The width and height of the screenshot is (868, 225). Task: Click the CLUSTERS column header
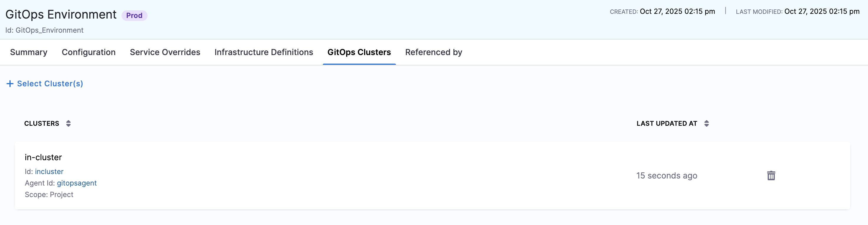[x=41, y=123]
